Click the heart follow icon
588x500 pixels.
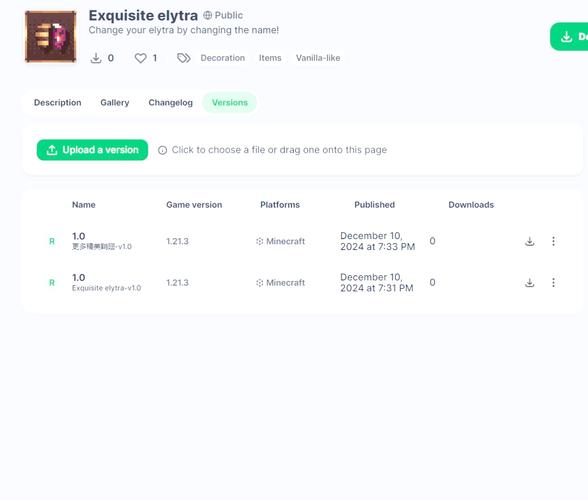click(141, 58)
